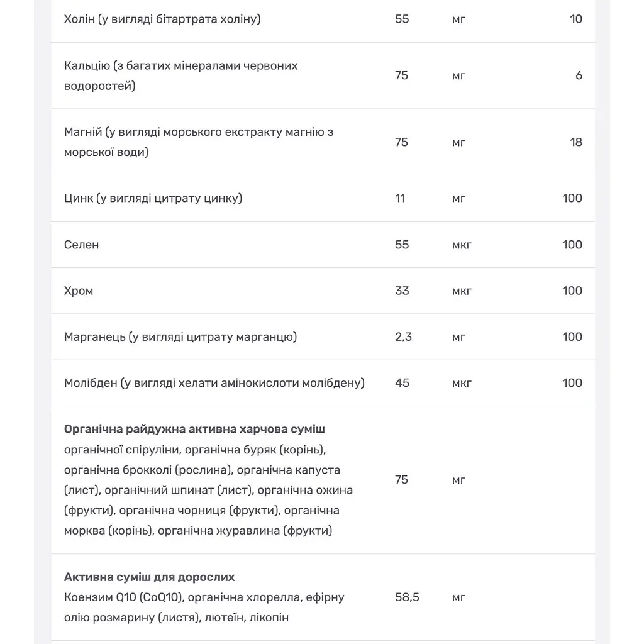Click the 2,3 amount for Марганець

pos(403,337)
